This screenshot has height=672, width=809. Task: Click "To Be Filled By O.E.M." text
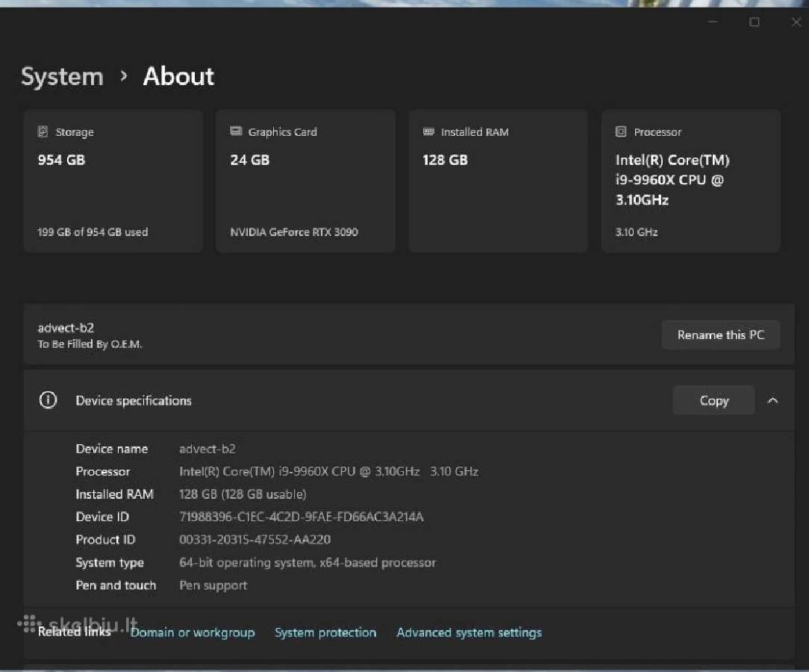[x=90, y=344]
